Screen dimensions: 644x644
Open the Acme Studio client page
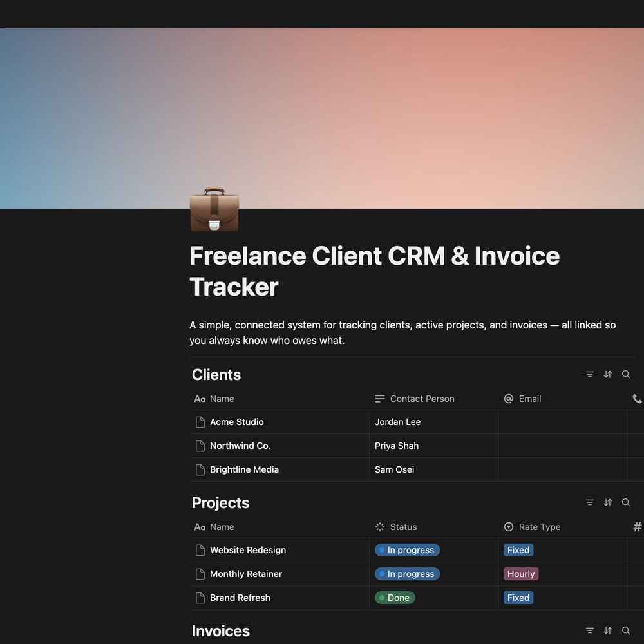[236, 422]
